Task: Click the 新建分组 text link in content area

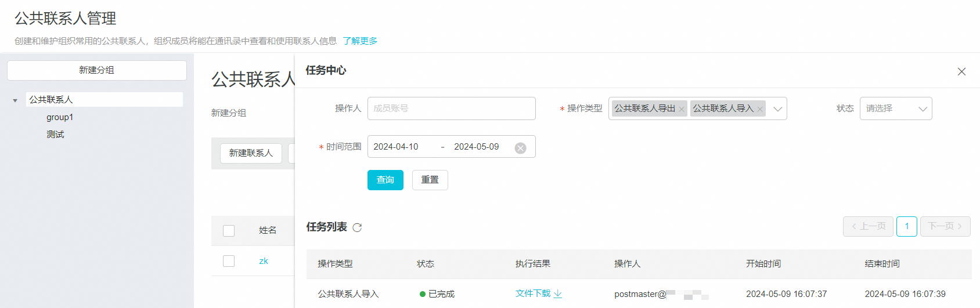Action: [229, 113]
